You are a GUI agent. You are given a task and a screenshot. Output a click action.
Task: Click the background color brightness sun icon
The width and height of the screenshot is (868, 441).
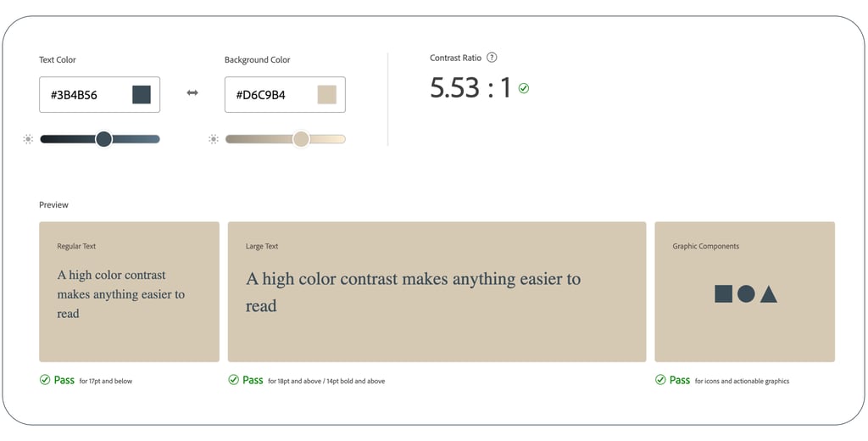click(x=214, y=139)
